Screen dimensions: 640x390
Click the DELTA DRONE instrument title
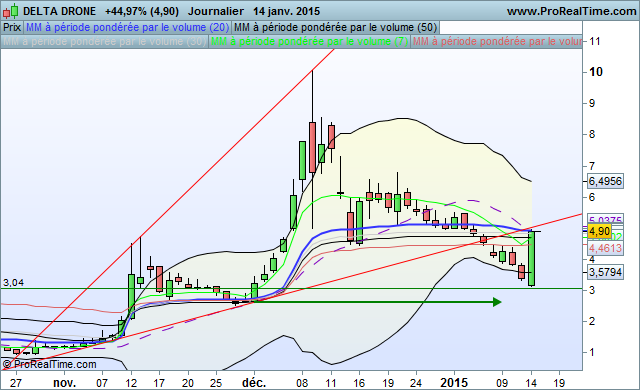point(60,11)
